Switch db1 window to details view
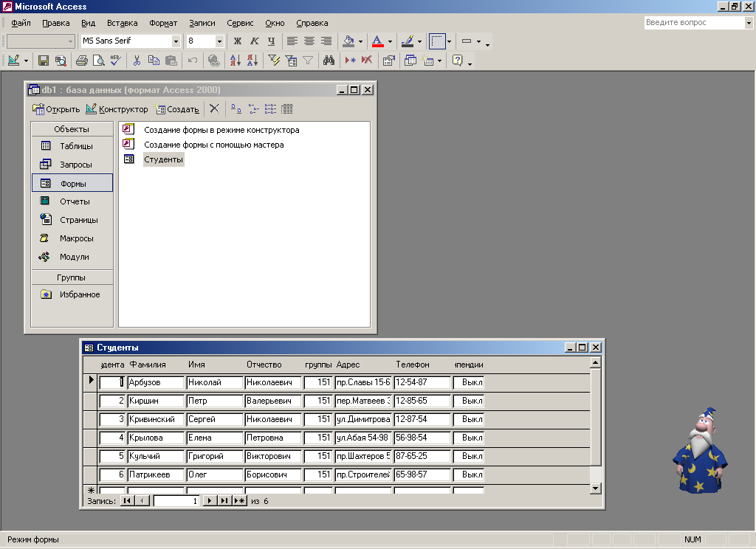Viewport: 756px width, 549px height. click(x=287, y=109)
